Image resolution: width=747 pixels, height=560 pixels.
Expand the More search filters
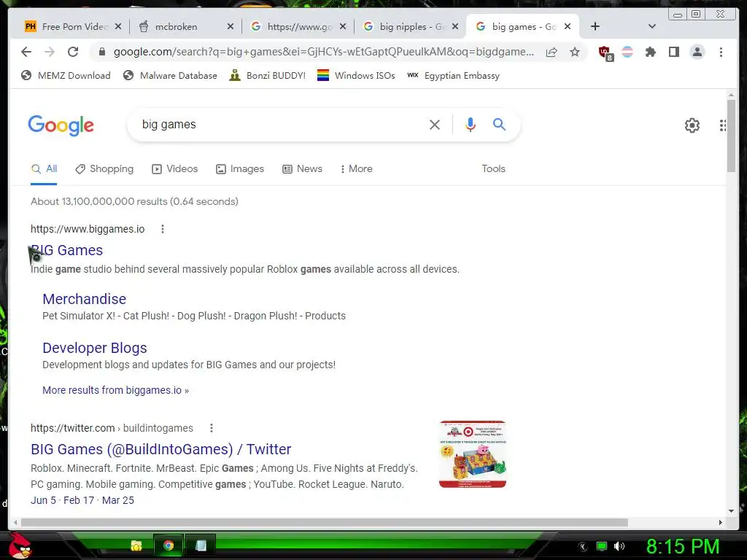[356, 169]
